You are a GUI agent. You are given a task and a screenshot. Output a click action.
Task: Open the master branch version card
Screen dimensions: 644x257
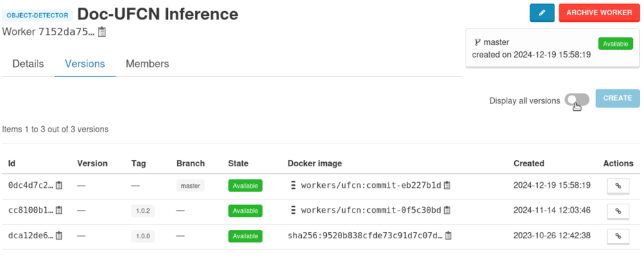click(552, 48)
